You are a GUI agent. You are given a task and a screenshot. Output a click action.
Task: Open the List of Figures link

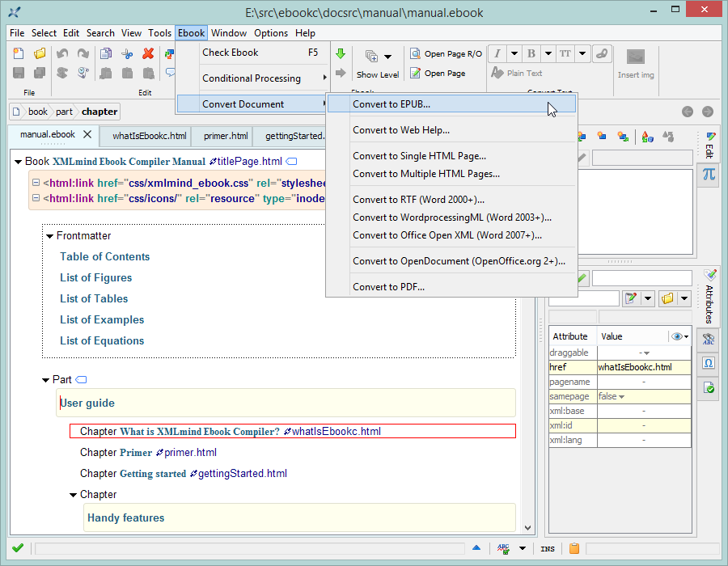pyautogui.click(x=96, y=278)
